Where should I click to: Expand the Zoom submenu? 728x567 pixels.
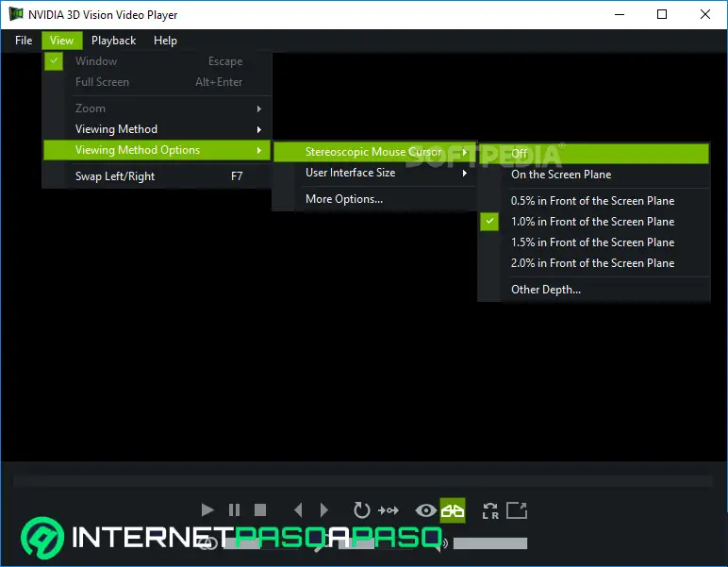tap(157, 108)
